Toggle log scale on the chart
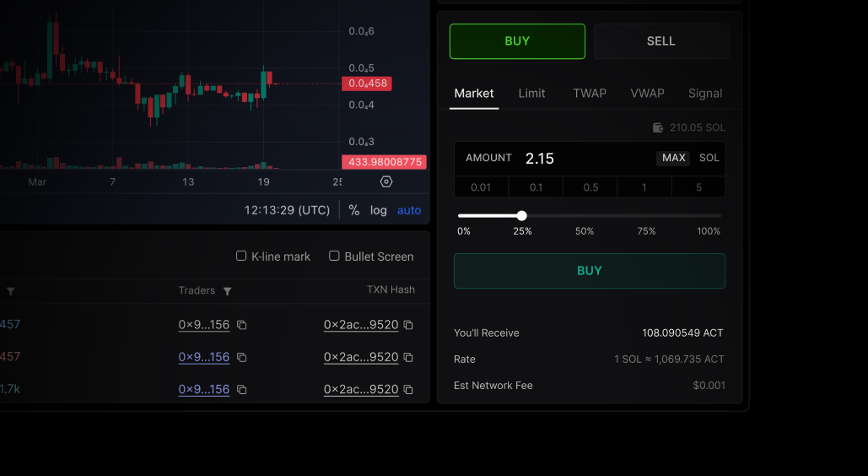 tap(379, 210)
